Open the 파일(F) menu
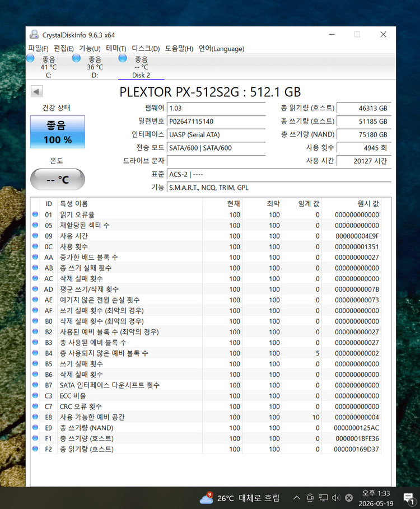420x509 pixels. 38,48
